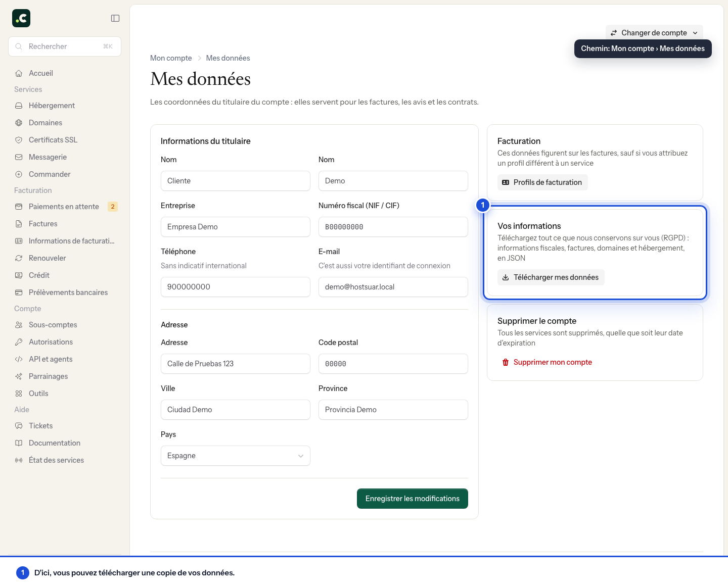This screenshot has width=728, height=588.
Task: Click Profils de facturation button
Action: pos(542,182)
